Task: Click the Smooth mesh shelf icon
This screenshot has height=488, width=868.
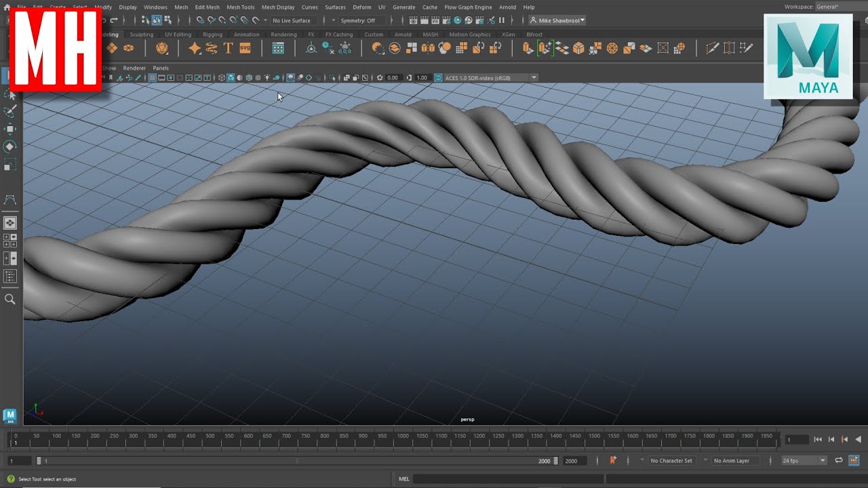Action: [x=445, y=47]
